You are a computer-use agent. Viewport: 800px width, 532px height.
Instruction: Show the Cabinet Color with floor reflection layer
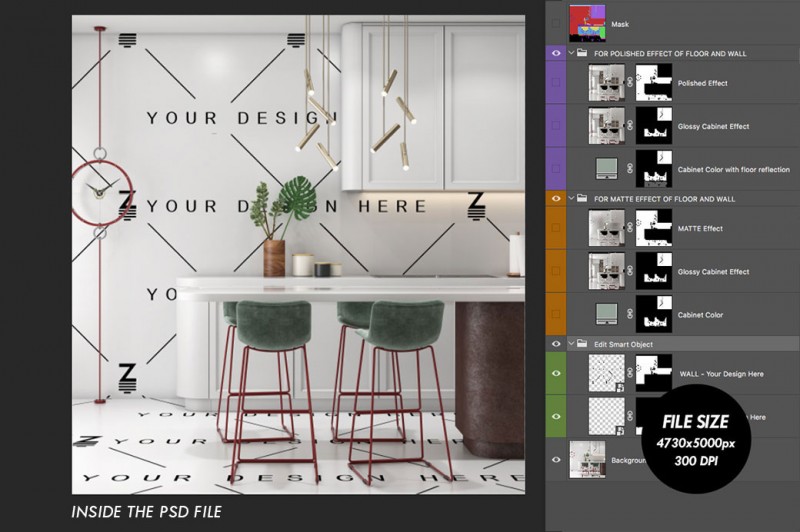tap(556, 169)
